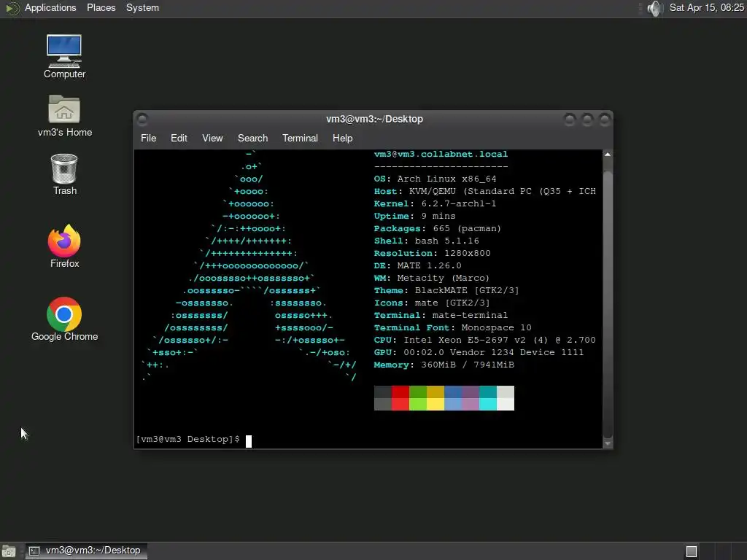Screen dimensions: 747x560
Task: Open the terminal Help menu
Action: [342, 138]
